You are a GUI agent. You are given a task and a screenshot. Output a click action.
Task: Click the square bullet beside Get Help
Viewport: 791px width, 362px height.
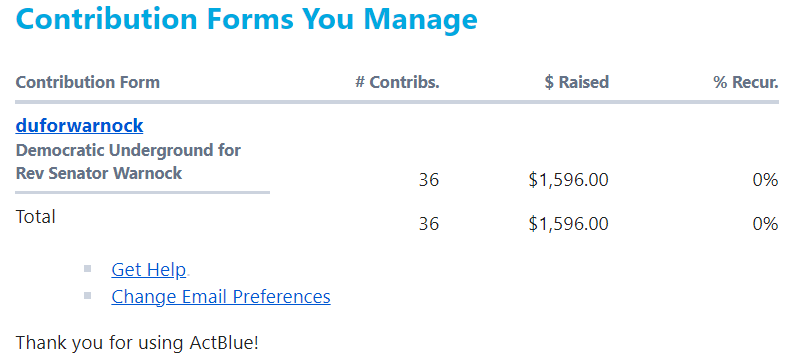[x=88, y=269]
